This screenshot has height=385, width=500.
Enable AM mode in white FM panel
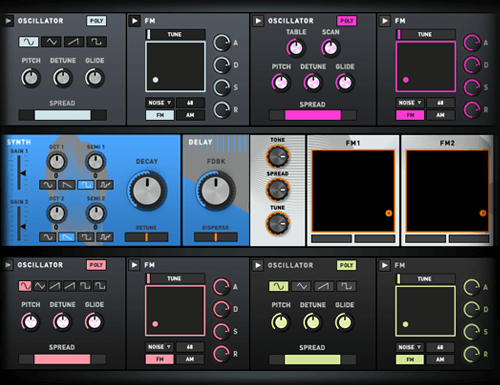click(x=190, y=115)
